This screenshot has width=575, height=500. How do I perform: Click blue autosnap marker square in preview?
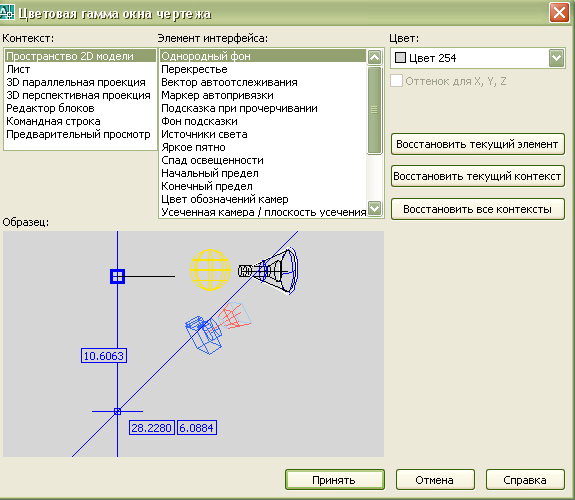(117, 276)
